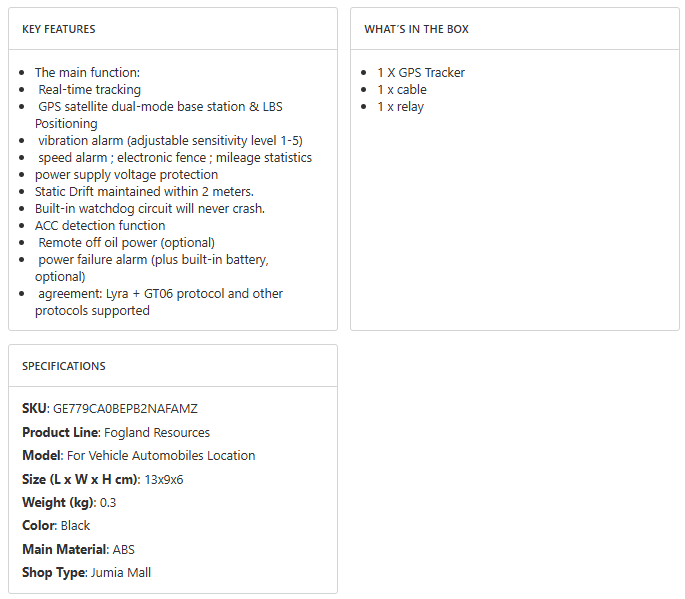Click the WHAT'S IN THE BOX heading

coord(416,29)
